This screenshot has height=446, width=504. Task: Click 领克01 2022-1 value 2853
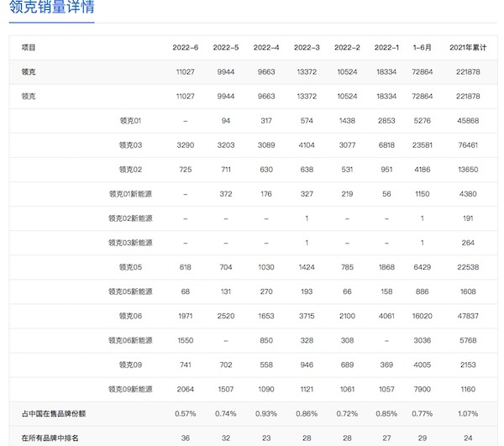pyautogui.click(x=386, y=121)
